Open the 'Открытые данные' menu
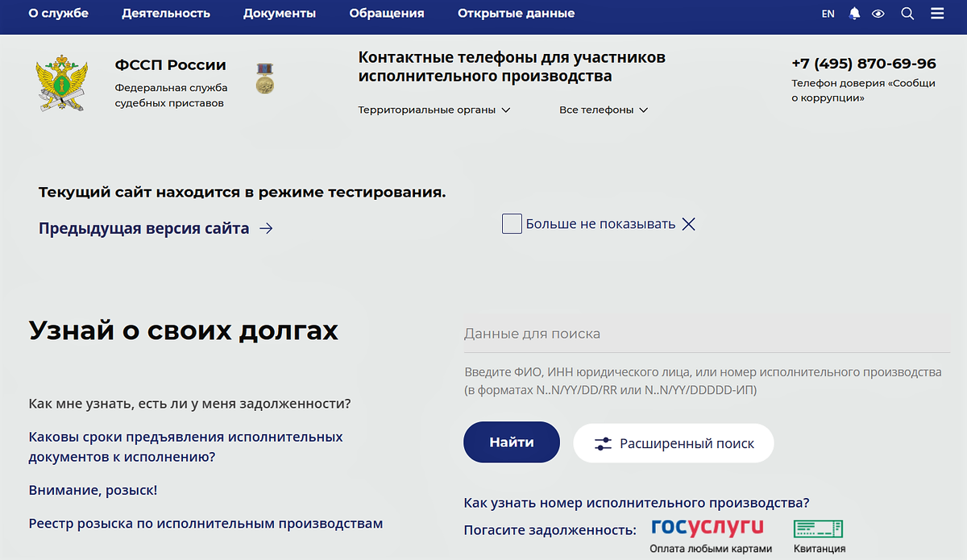 pos(516,14)
